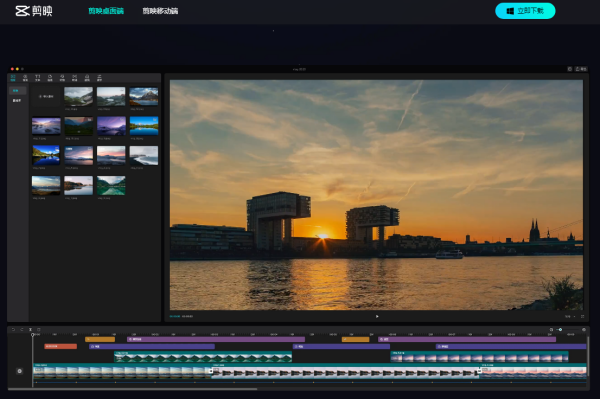
Task: Click the Redo arrow in the timeline toolbar
Action: (22, 329)
